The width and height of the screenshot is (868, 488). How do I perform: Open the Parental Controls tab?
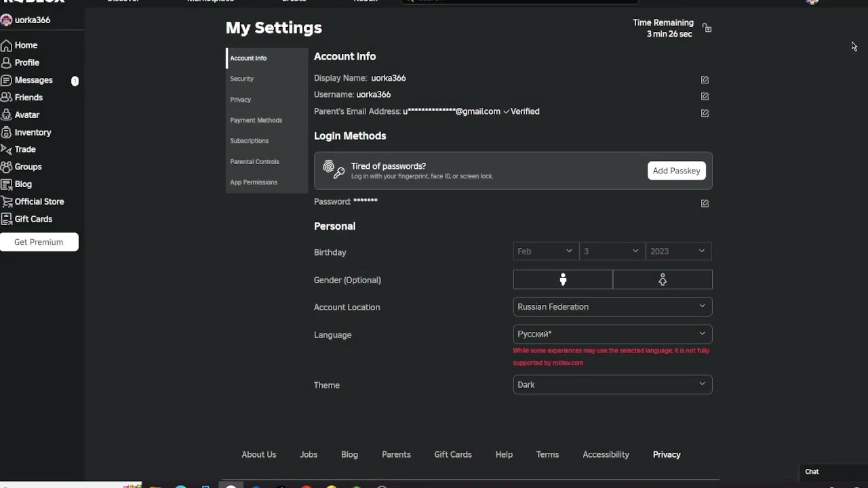267,161
